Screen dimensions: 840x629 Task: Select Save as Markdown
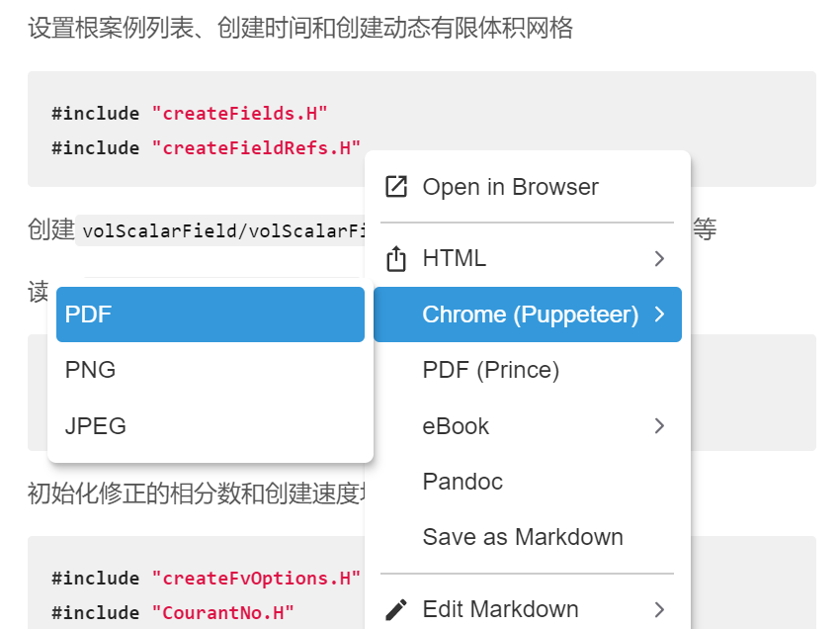coord(522,537)
